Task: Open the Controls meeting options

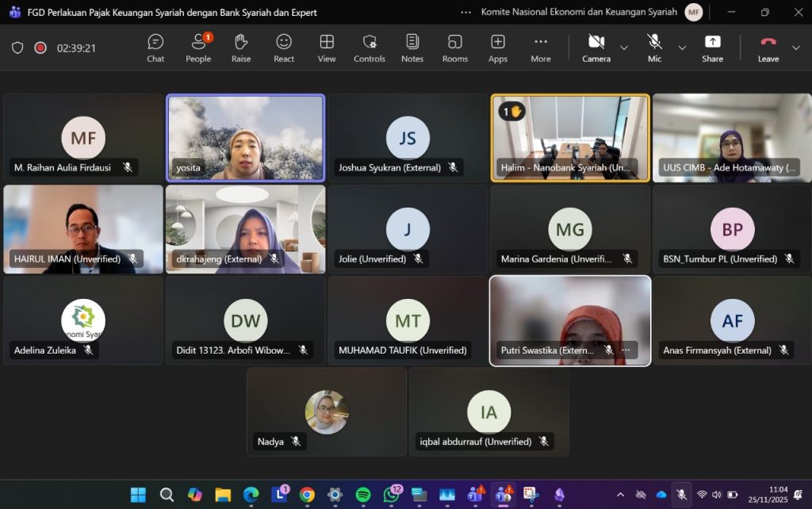Action: pyautogui.click(x=370, y=48)
